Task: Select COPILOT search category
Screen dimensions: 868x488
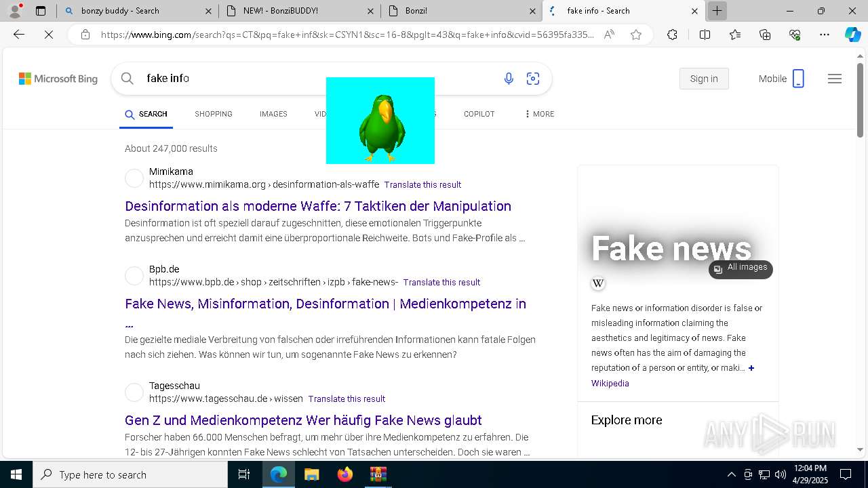Action: click(x=479, y=114)
